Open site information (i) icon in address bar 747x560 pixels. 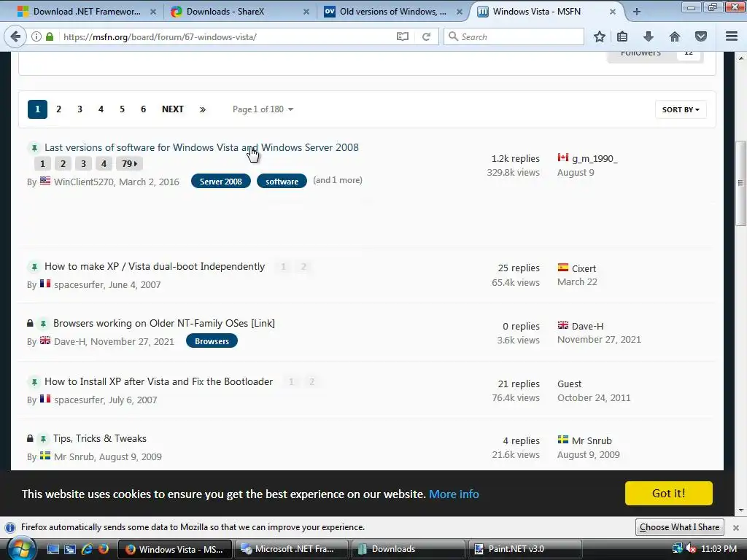click(x=36, y=36)
